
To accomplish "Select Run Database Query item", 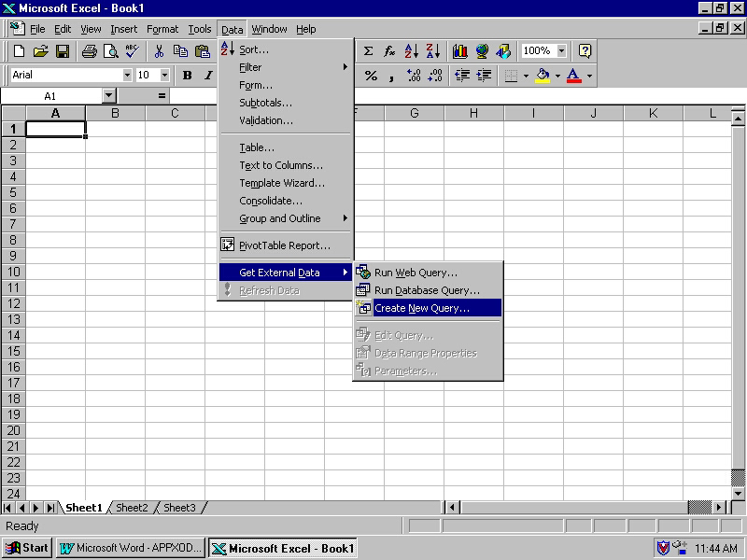I will tap(429, 290).
